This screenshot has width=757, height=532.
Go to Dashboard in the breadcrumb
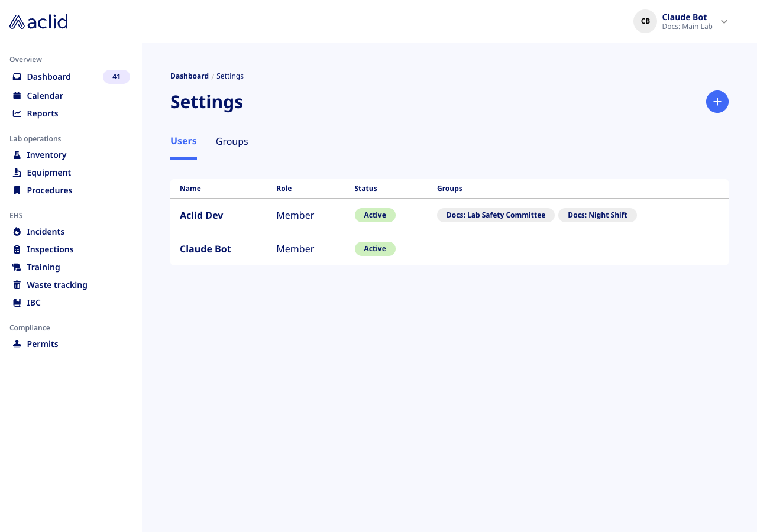tap(189, 76)
